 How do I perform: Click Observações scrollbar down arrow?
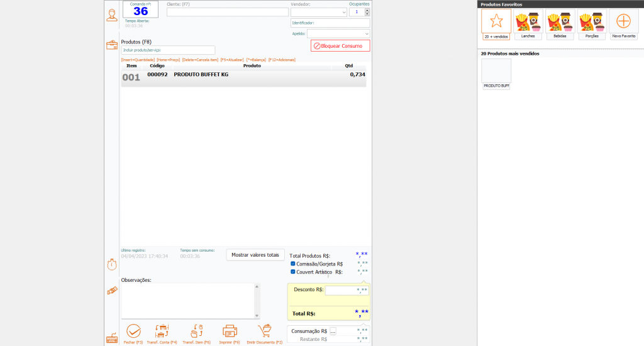click(x=257, y=316)
